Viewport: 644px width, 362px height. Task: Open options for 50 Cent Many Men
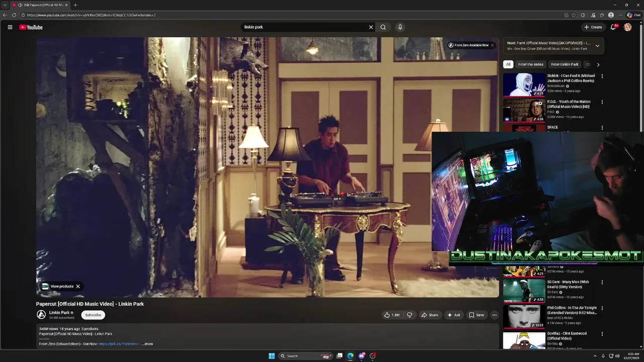602,283
